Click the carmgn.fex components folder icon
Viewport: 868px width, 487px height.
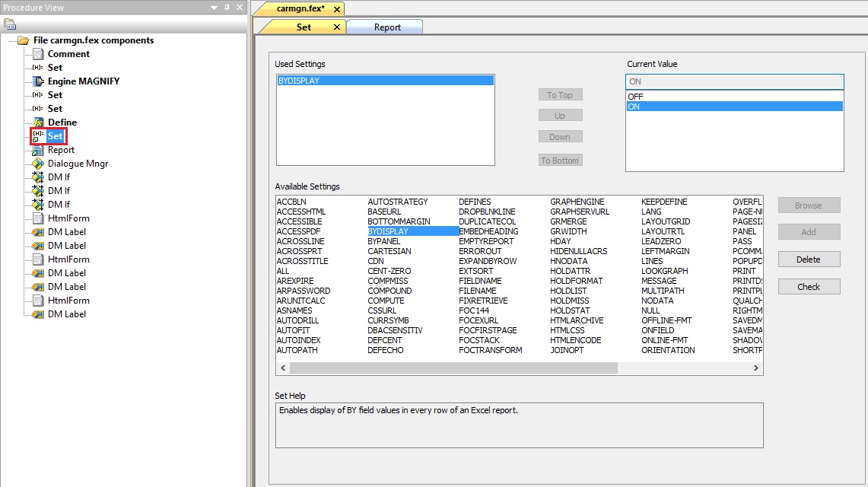[24, 40]
